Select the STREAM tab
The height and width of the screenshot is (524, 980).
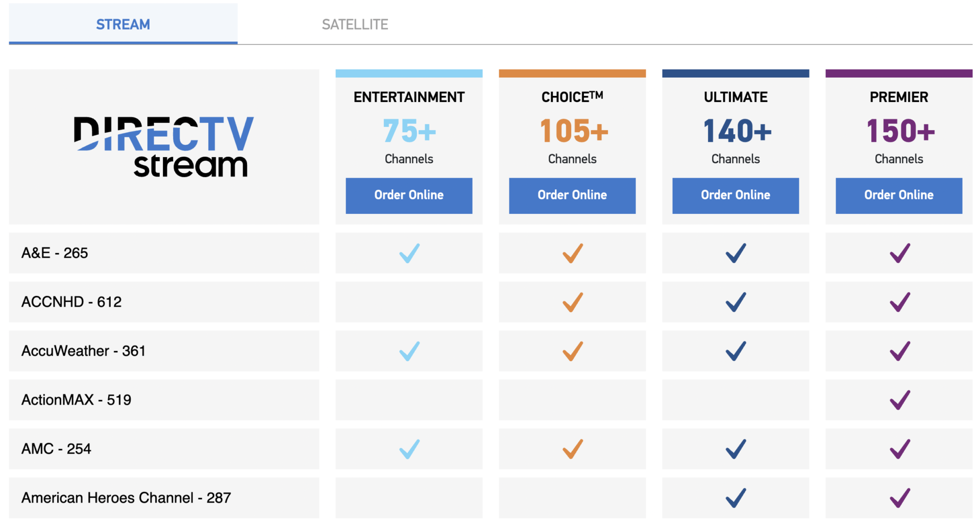click(122, 23)
